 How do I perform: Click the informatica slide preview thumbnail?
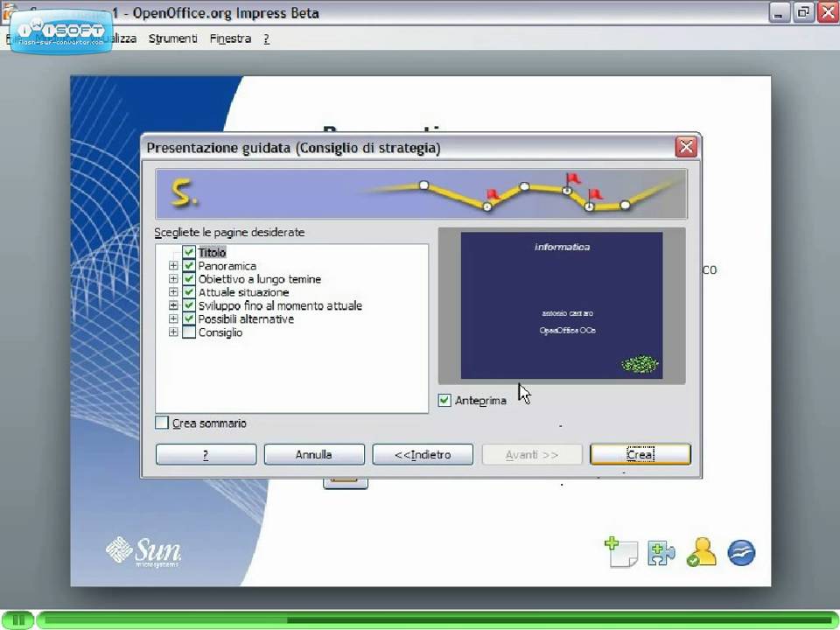click(562, 305)
